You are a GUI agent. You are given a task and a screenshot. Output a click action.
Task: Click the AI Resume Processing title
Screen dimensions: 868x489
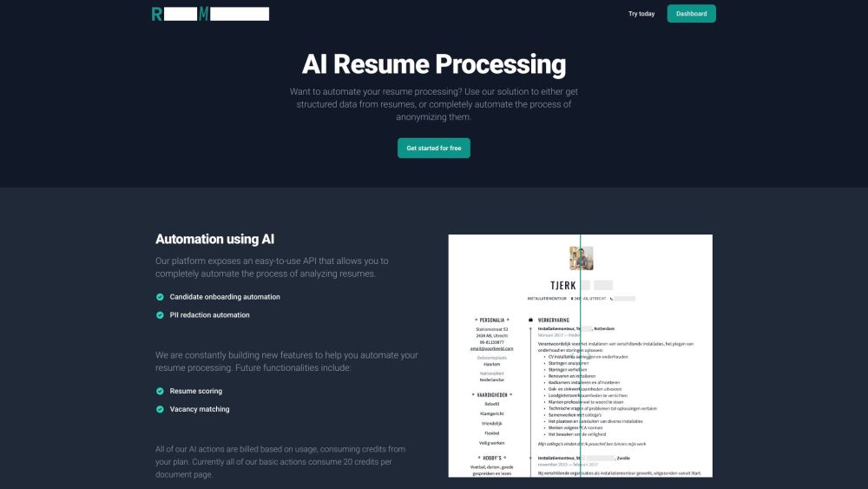pyautogui.click(x=433, y=64)
